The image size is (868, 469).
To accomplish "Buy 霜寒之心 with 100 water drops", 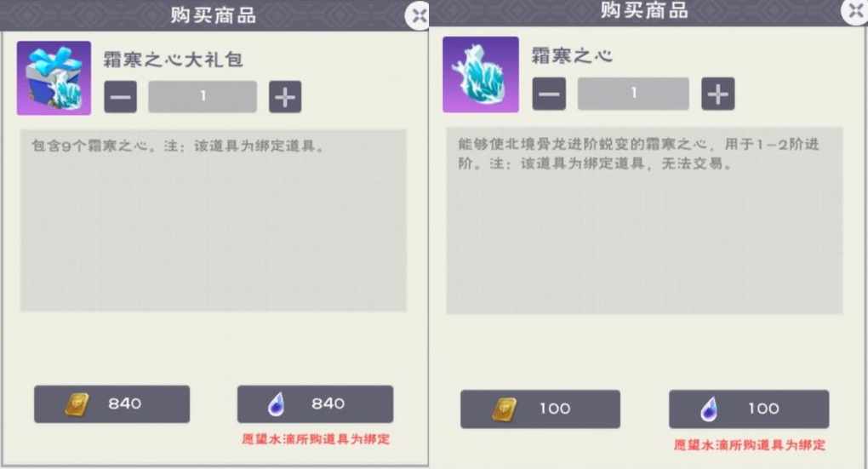I will click(749, 409).
